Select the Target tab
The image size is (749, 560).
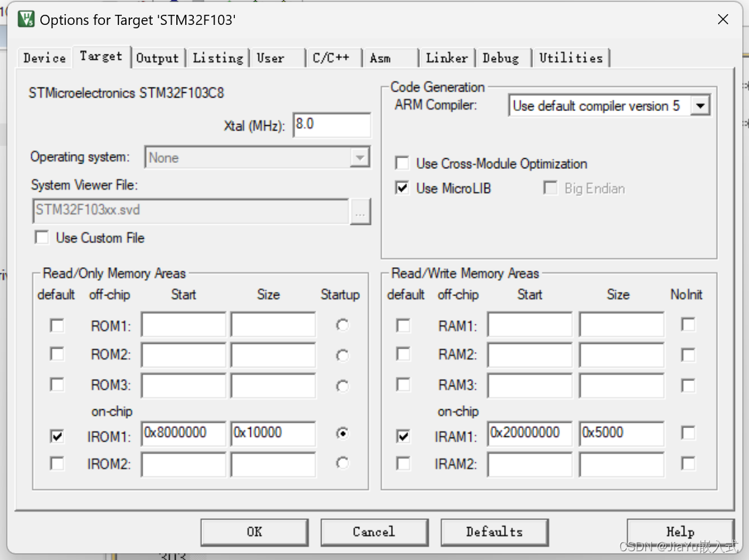101,57
